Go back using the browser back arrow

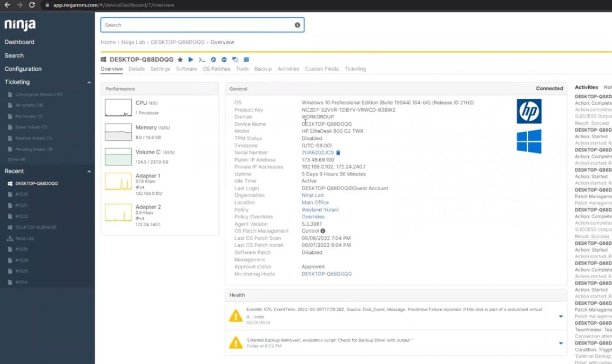click(x=7, y=5)
